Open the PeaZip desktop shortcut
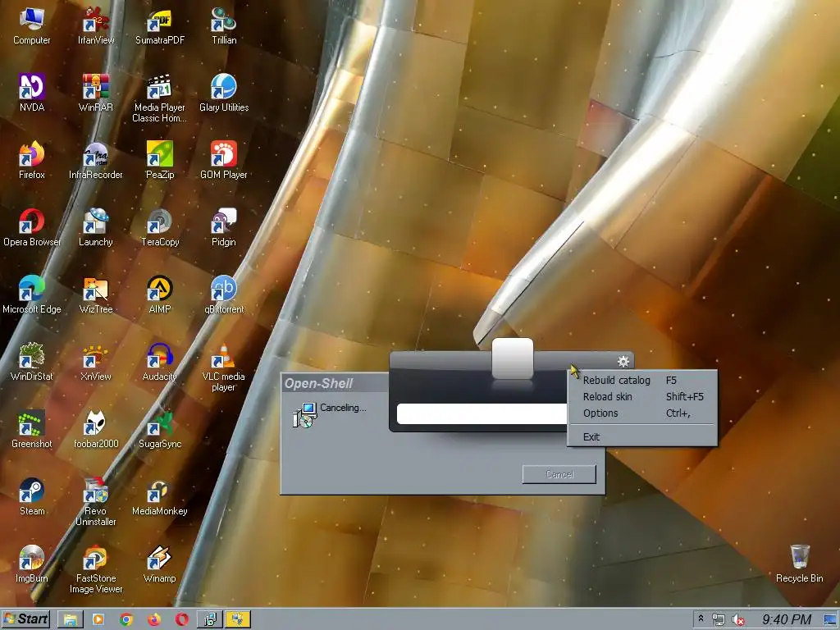This screenshot has width=840, height=630. point(160,161)
